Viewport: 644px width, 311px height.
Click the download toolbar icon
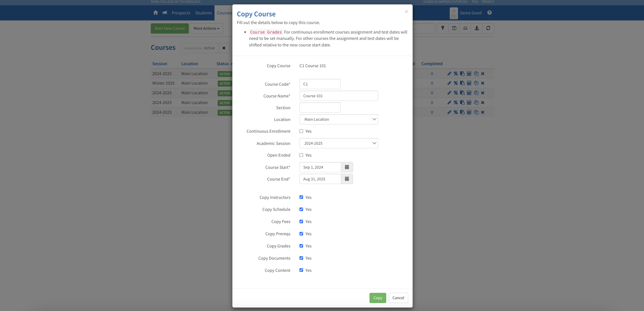point(477,28)
